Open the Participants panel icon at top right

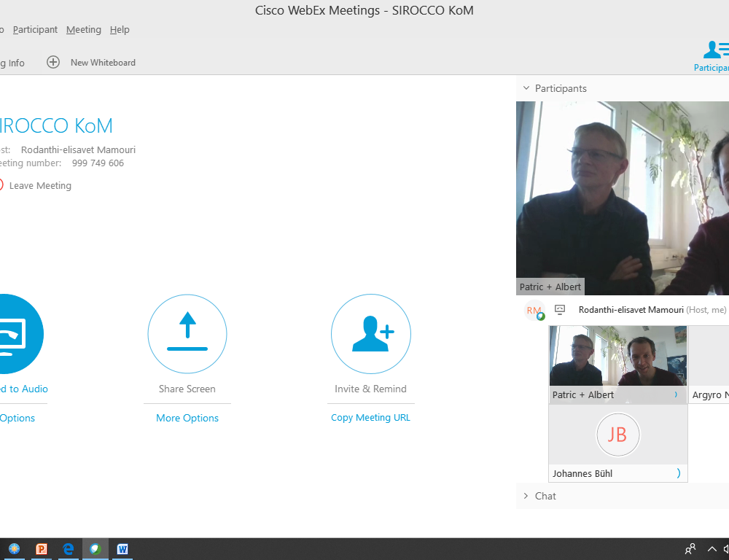point(713,51)
